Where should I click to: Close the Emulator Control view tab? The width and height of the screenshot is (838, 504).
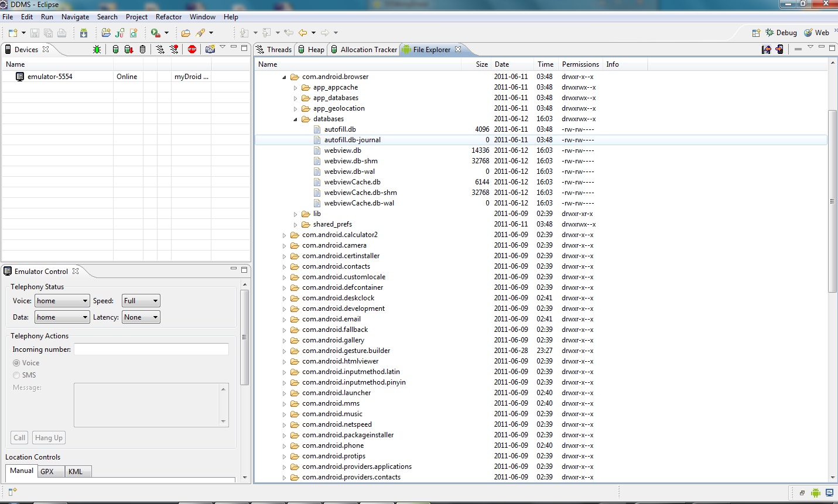point(76,271)
